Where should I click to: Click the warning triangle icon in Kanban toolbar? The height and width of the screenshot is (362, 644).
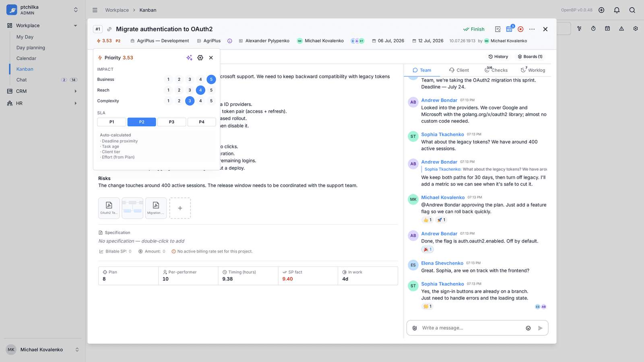coord(621,29)
